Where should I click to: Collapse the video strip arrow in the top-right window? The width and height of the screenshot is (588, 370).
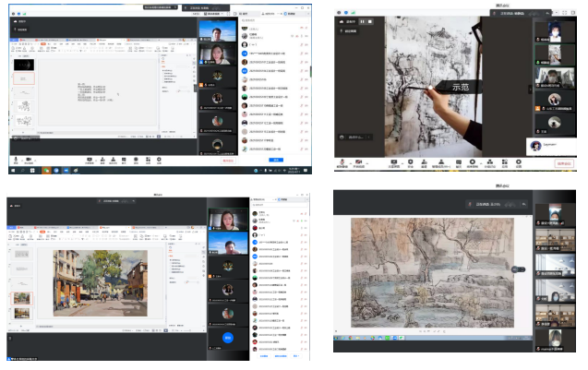tap(530, 90)
